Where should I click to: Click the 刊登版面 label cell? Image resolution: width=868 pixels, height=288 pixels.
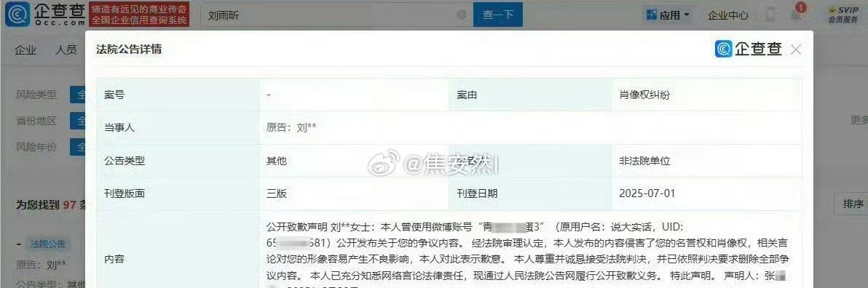(x=178, y=193)
